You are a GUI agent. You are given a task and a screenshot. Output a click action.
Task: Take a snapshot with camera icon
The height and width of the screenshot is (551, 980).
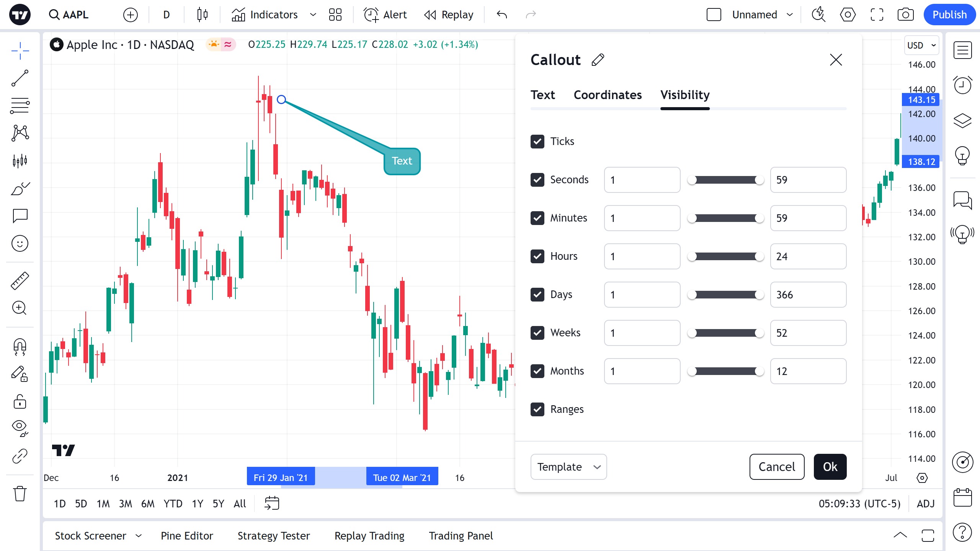pos(905,15)
